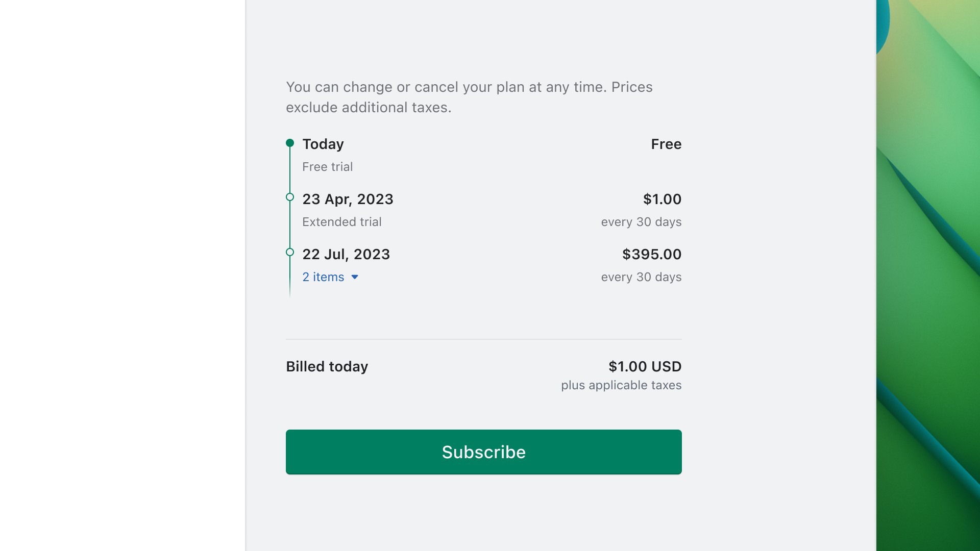Click the Subscribe button

point(483,452)
